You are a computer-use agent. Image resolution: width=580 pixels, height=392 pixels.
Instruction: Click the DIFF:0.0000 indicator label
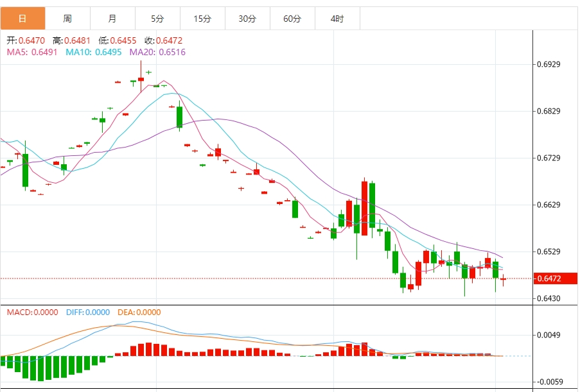[x=88, y=312]
